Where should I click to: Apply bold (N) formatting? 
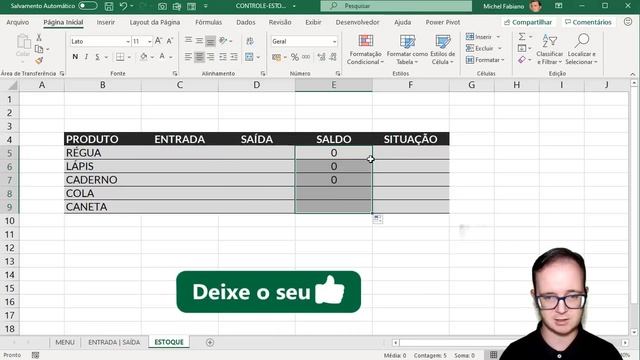click(x=75, y=57)
